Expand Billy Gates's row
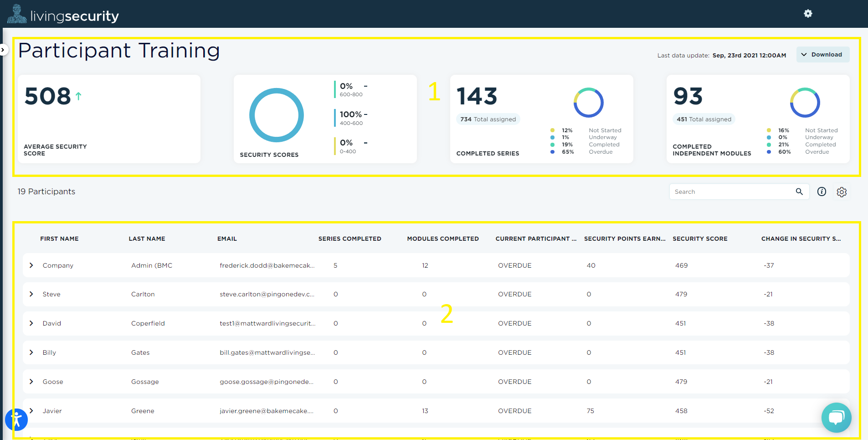 click(x=31, y=352)
